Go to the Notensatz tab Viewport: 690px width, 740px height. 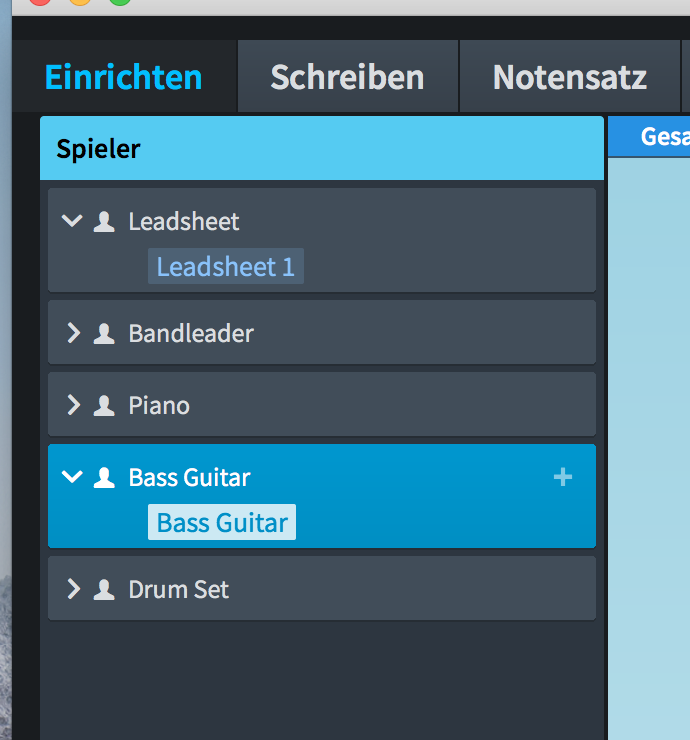pyautogui.click(x=570, y=77)
